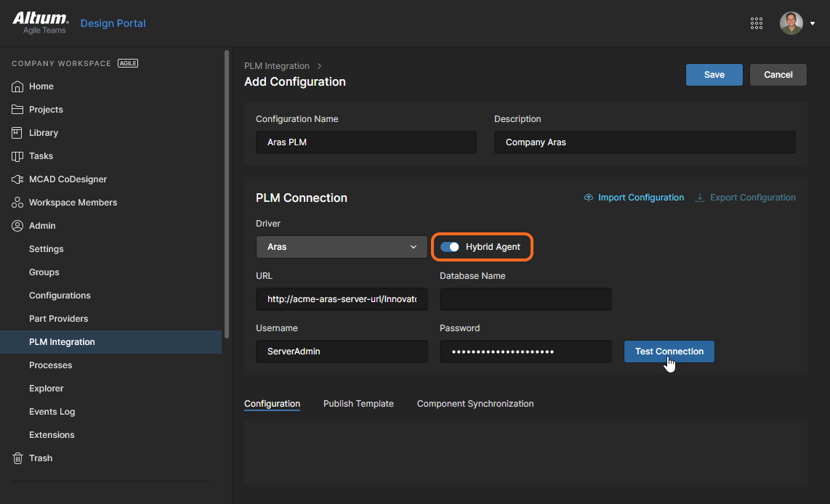Expand the user profile menu arrow
The height and width of the screenshot is (504, 830).
point(812,24)
